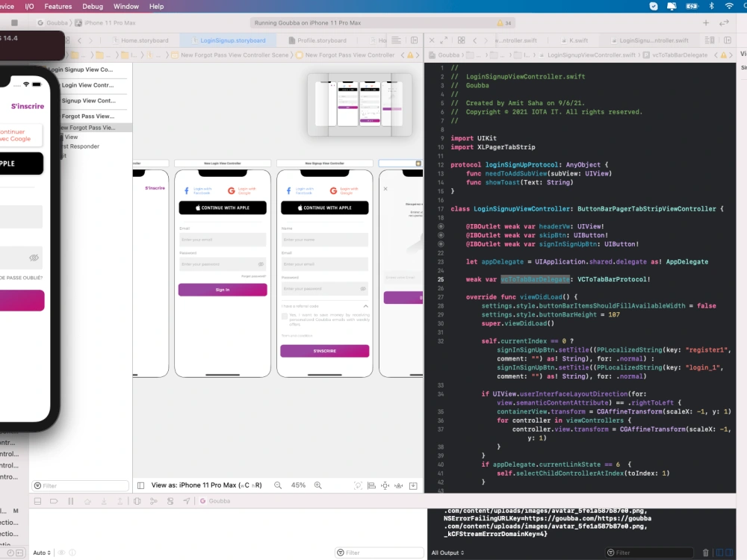Toggle breakpoints activation in the debug bar
This screenshot has height=560, width=747.
click(53, 500)
